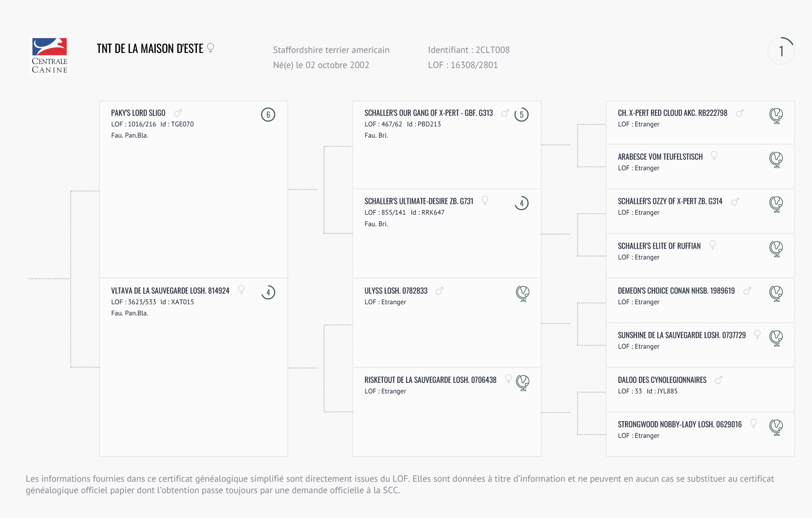Click the circled 5 badge on Schaller's Our Gang
Image resolution: width=812 pixels, height=518 pixels.
pyautogui.click(x=521, y=115)
